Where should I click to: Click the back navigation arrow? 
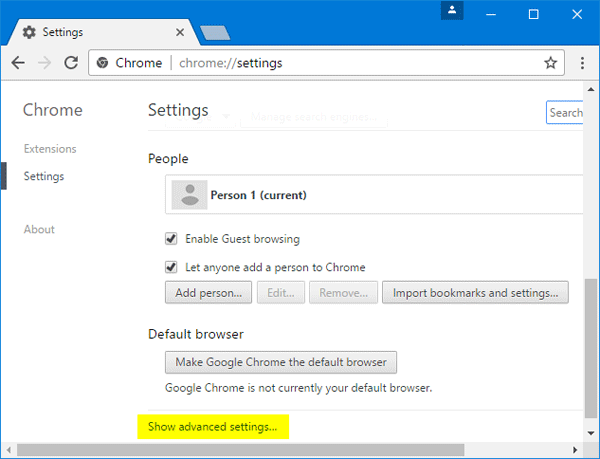pos(18,63)
